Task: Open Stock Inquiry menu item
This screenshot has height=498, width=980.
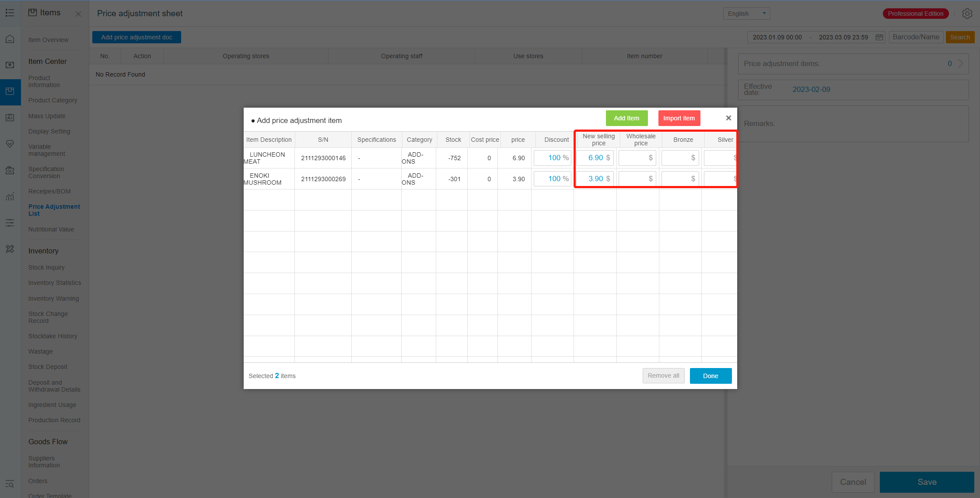Action: point(46,267)
